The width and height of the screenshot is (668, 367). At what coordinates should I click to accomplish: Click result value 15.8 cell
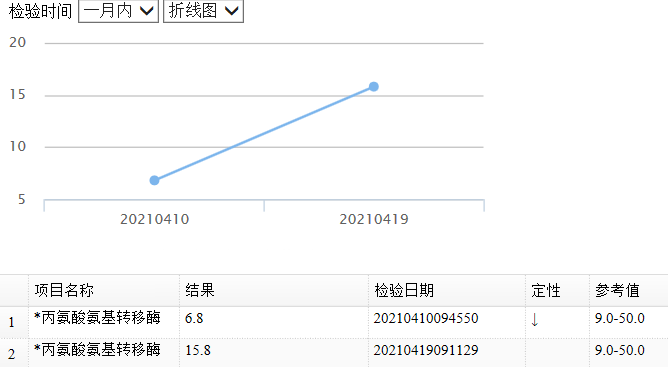click(x=274, y=353)
